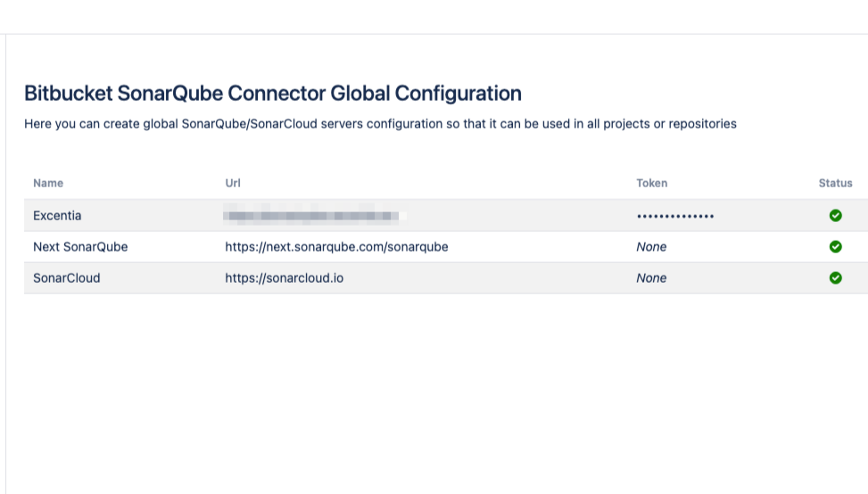Click the description text below the heading

pos(380,124)
